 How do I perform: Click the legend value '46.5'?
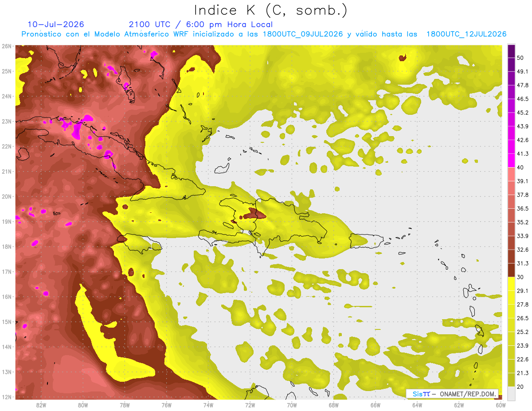pyautogui.click(x=523, y=99)
